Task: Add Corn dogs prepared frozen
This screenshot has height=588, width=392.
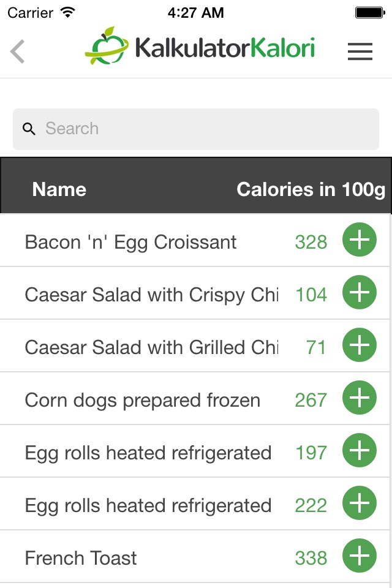Action: click(360, 398)
